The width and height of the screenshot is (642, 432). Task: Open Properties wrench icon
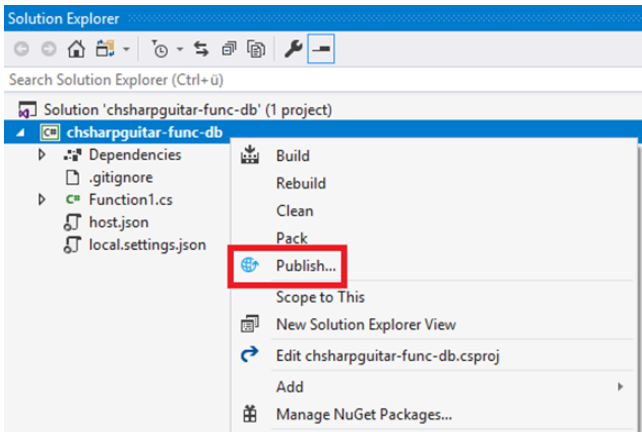(293, 49)
